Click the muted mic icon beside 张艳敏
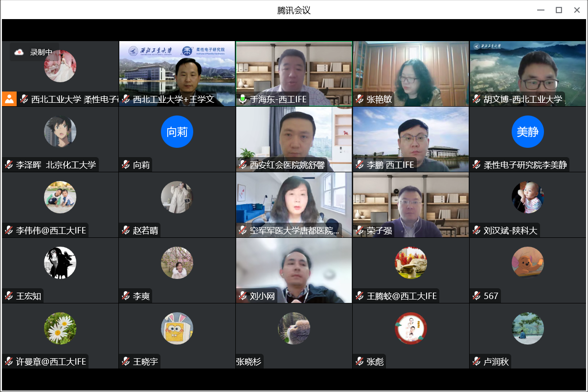Screen dimensions: 588x392 point(360,99)
